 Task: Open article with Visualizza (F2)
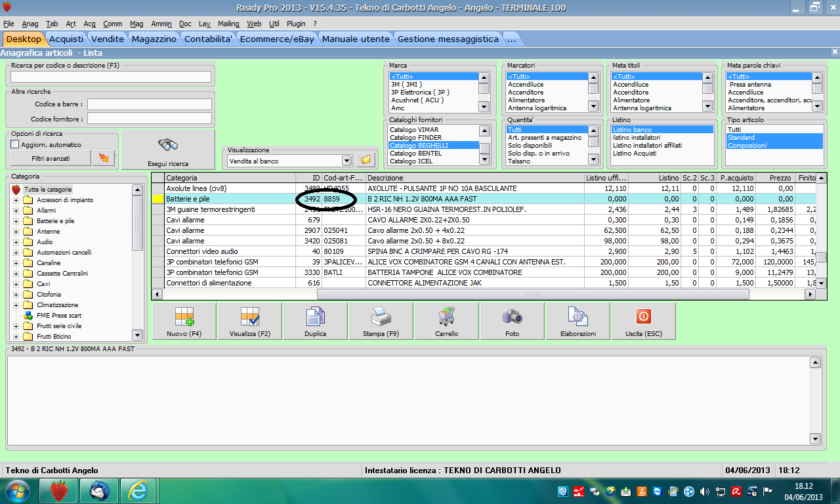[x=249, y=322]
